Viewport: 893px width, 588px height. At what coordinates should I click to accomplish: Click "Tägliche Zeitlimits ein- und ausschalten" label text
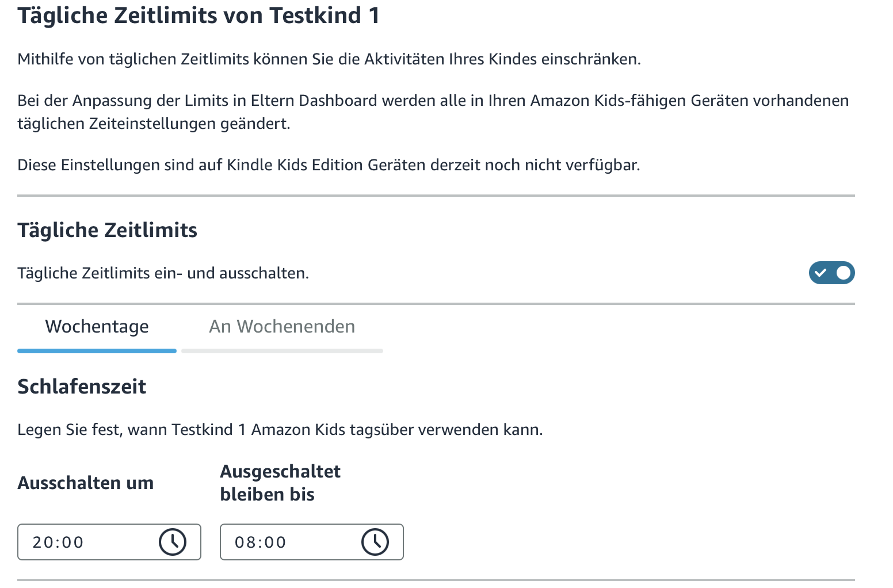coord(163,273)
